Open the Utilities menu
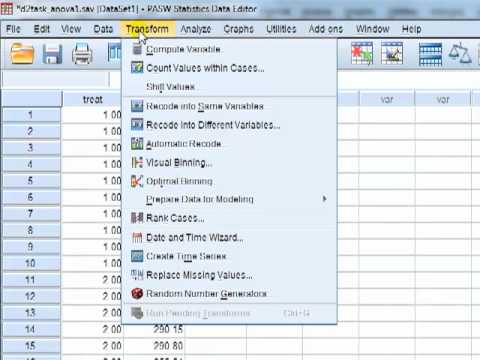The width and height of the screenshot is (480, 360). click(x=281, y=29)
